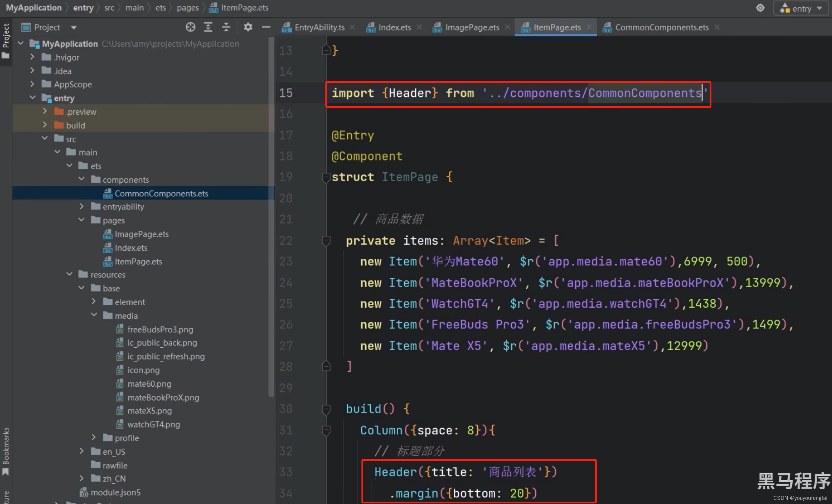Expand the entryability folder

[x=81, y=206]
